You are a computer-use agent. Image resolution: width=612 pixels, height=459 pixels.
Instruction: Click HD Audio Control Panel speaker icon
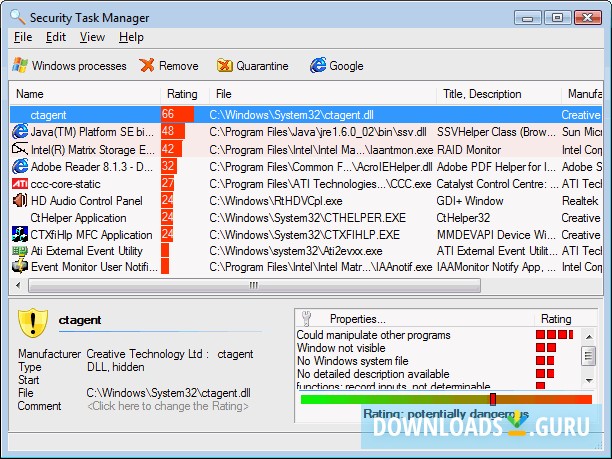coord(20,201)
